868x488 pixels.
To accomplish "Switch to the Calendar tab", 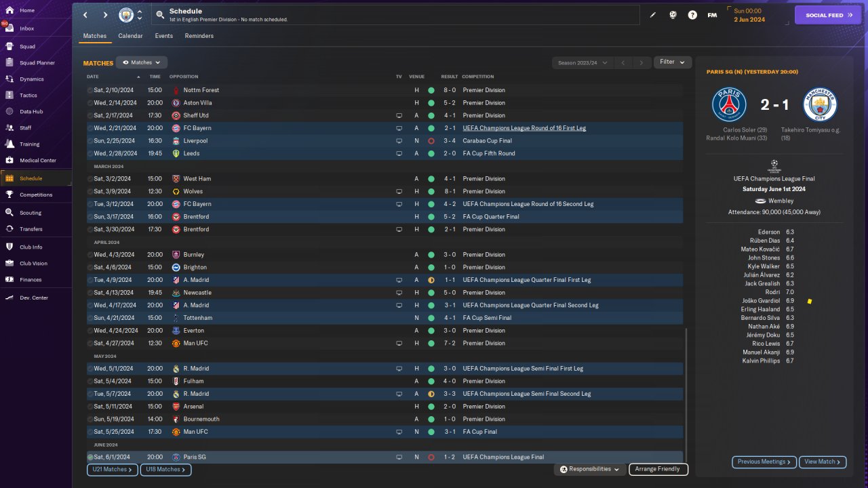I will 130,36.
